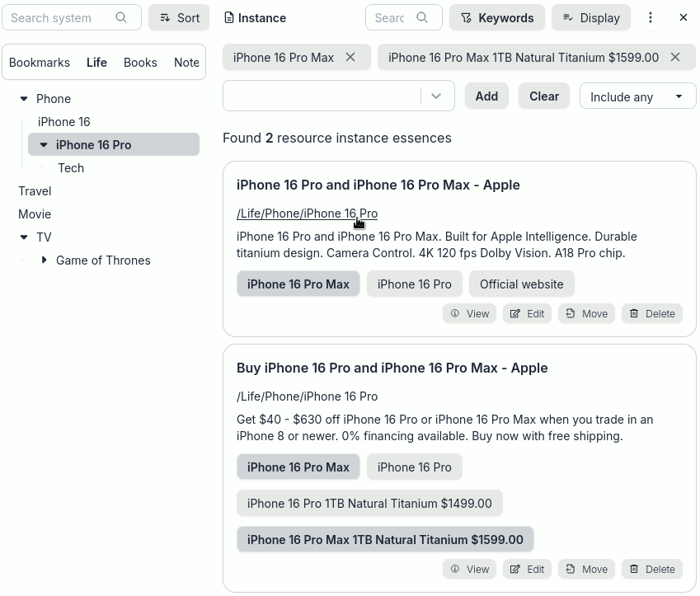Toggle iPhone 16 Pro Max tag in first card
This screenshot has width=700, height=596.
point(298,284)
